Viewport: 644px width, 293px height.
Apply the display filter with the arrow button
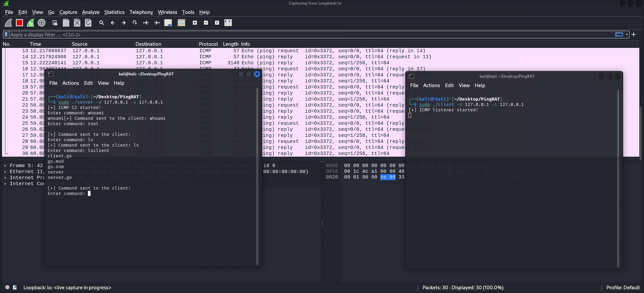coord(619,34)
